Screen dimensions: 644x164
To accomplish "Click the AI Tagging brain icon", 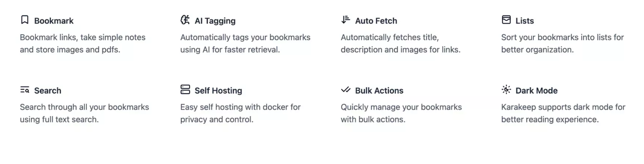I will coord(185,20).
